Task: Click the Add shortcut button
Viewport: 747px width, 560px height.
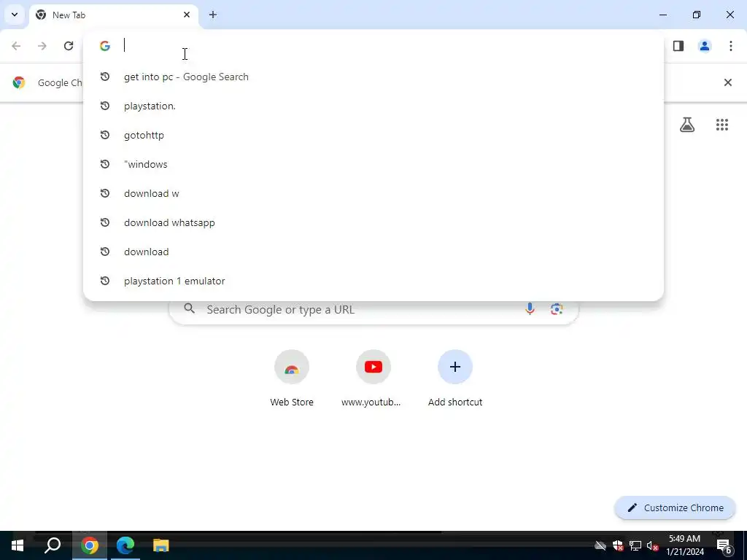Action: 455,378
